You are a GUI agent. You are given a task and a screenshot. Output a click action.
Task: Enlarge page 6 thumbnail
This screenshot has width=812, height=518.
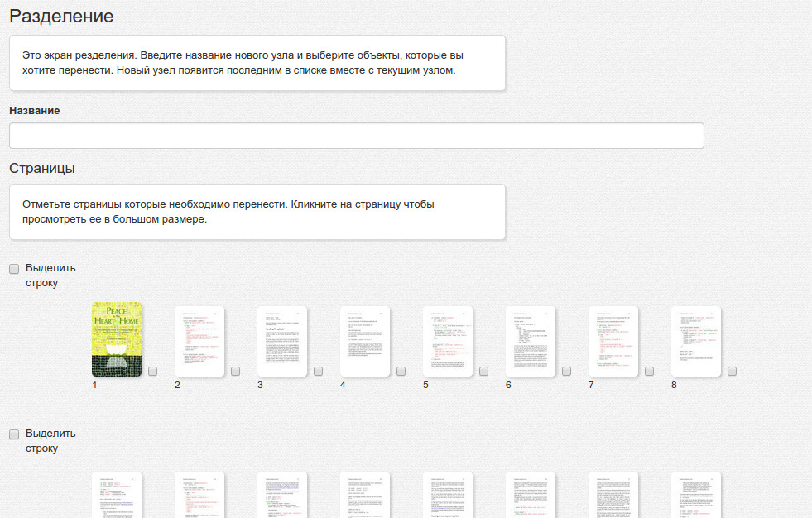(531, 341)
